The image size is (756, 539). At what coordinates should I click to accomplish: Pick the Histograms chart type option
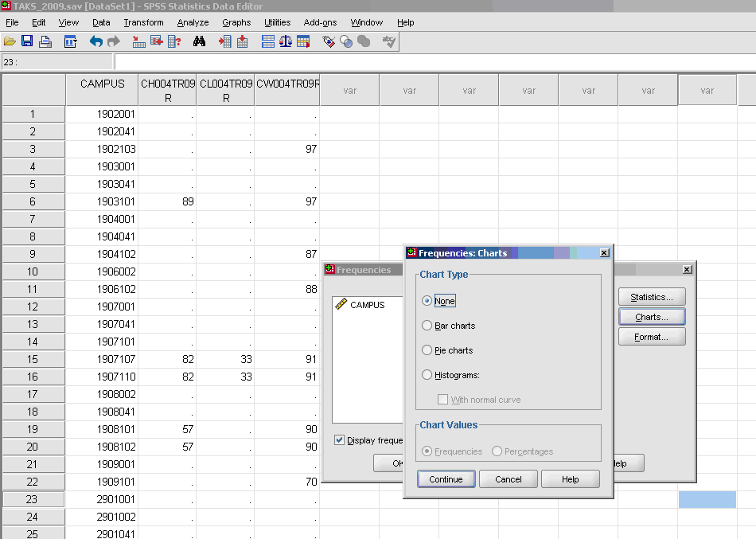click(x=428, y=375)
